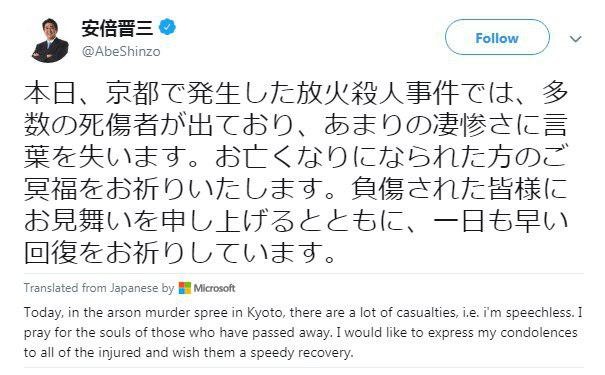Image resolution: width=605 pixels, height=375 pixels.
Task: Click the 'Translated from Japanese by' label
Action: point(99,288)
